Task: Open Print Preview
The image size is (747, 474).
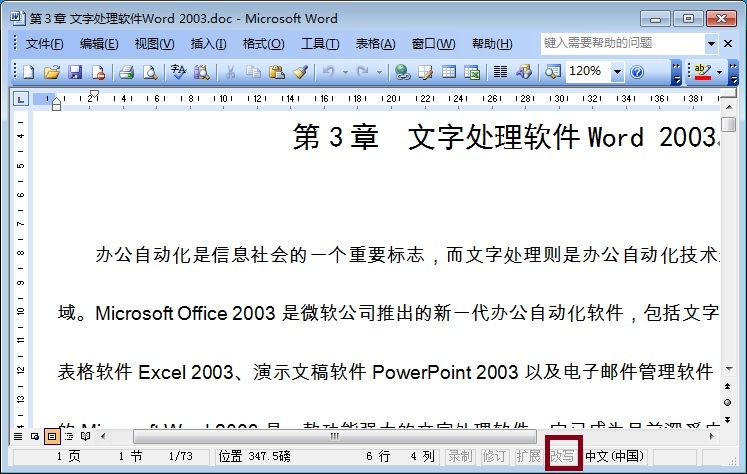Action: (x=150, y=72)
